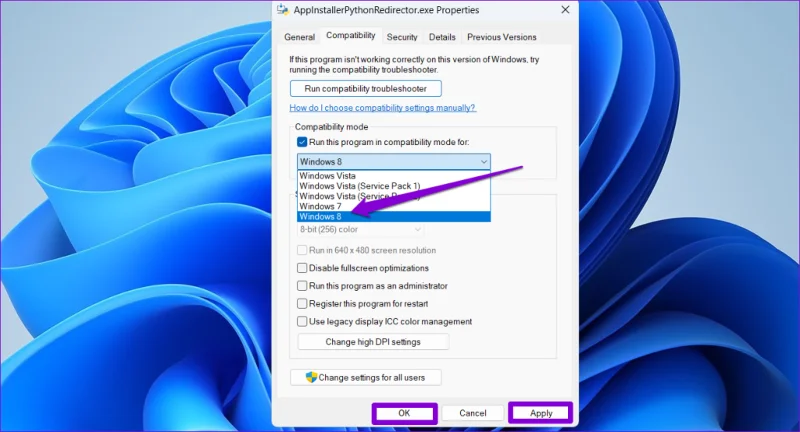Open the Previous Versions tab
The image size is (800, 432).
click(x=502, y=37)
